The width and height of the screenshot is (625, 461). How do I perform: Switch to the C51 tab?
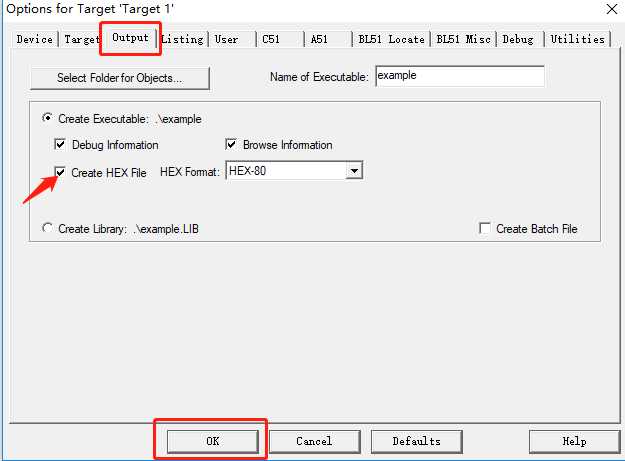coord(271,39)
